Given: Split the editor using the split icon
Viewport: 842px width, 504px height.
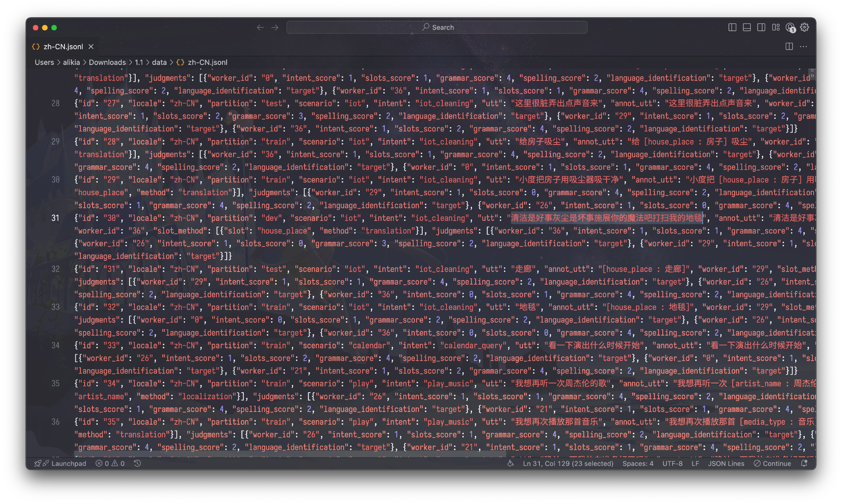Looking at the screenshot, I should [x=789, y=46].
